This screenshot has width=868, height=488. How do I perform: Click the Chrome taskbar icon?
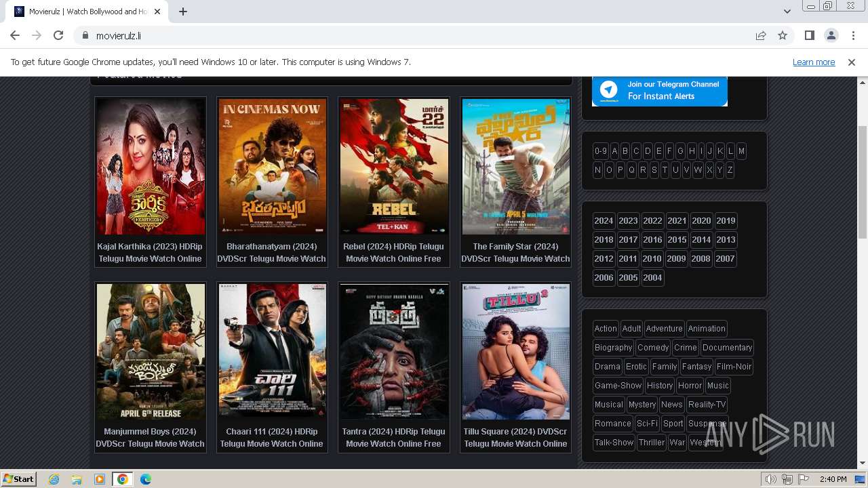123,479
